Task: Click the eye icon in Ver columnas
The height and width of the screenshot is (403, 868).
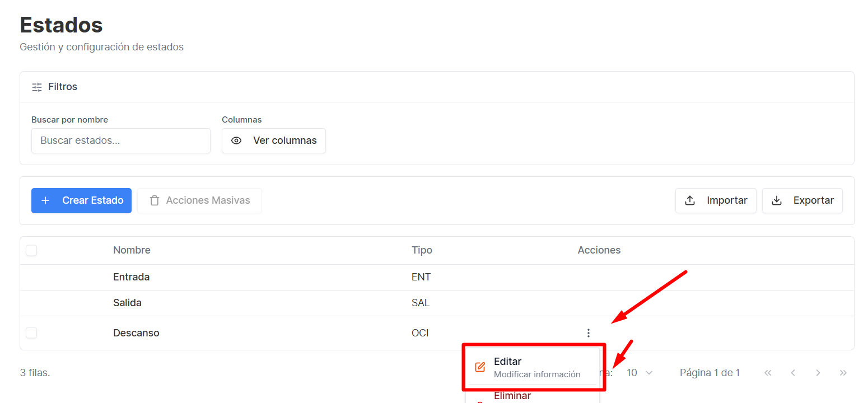Action: point(236,140)
